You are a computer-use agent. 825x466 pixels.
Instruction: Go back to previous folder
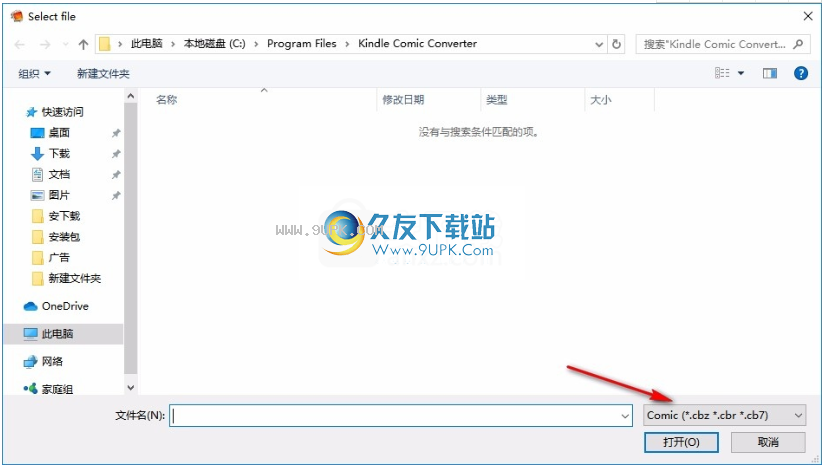pos(19,45)
